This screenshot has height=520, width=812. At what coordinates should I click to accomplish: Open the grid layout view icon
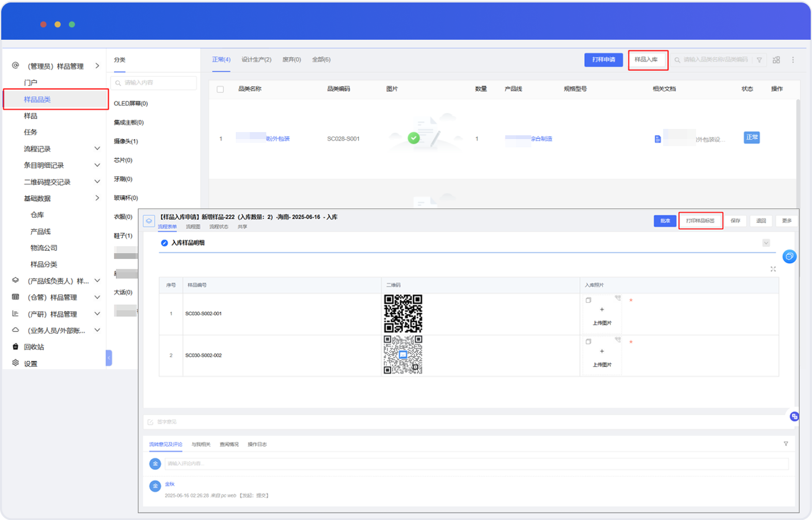coord(776,60)
